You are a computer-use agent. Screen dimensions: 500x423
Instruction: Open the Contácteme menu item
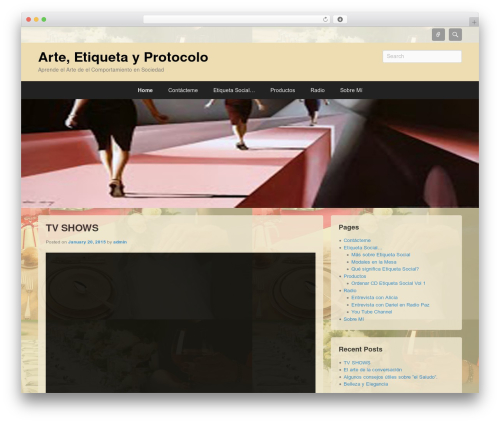(183, 90)
